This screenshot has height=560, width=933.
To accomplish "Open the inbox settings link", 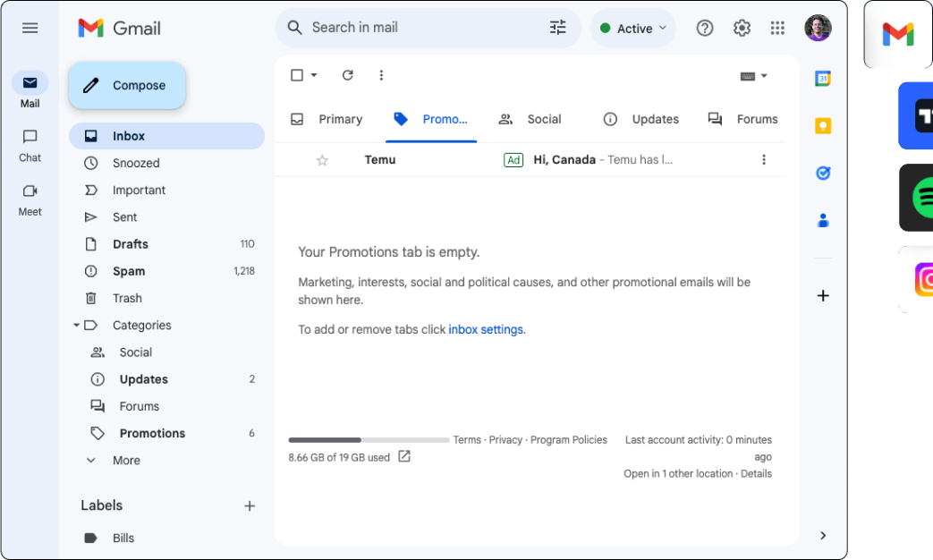I will click(x=486, y=329).
